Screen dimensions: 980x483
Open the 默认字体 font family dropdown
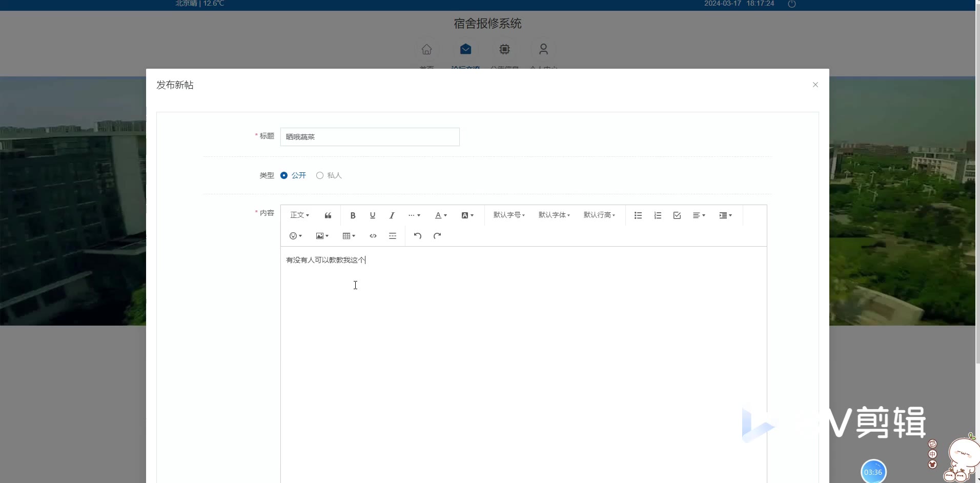click(554, 215)
